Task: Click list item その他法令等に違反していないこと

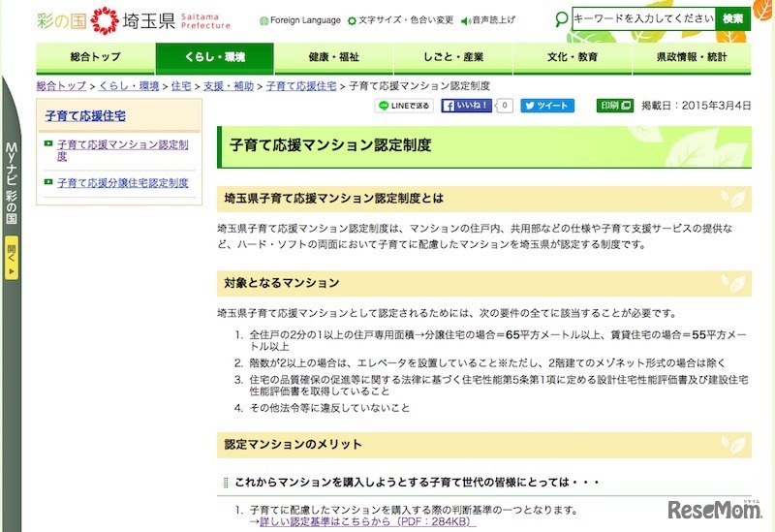Action: [x=329, y=408]
